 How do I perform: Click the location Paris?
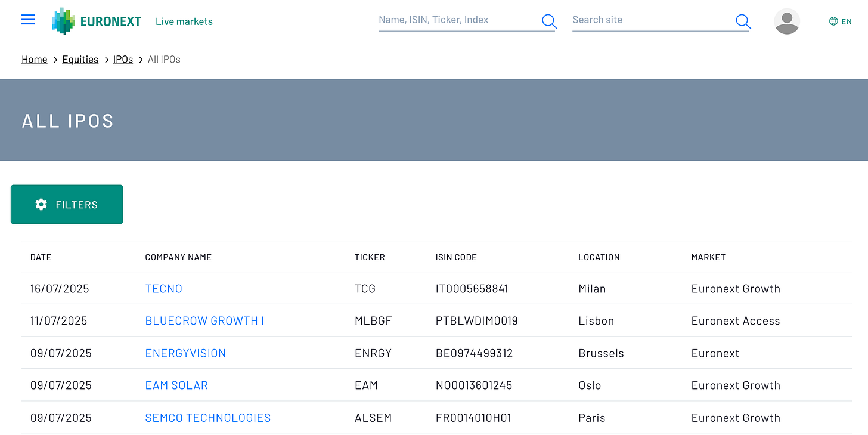(591, 418)
